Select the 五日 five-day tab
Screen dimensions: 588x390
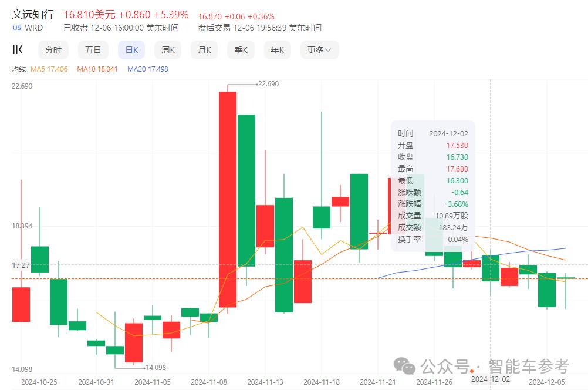click(x=93, y=50)
